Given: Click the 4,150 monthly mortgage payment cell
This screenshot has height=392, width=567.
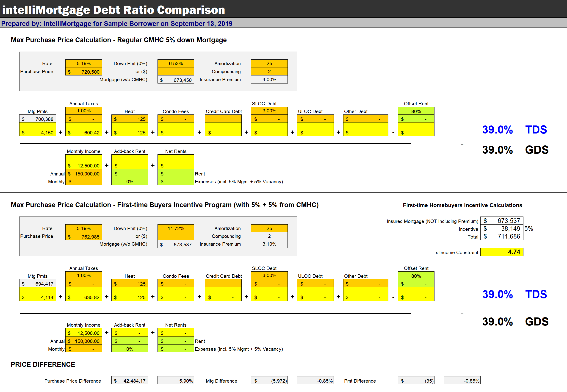Looking at the screenshot, I should [38, 129].
